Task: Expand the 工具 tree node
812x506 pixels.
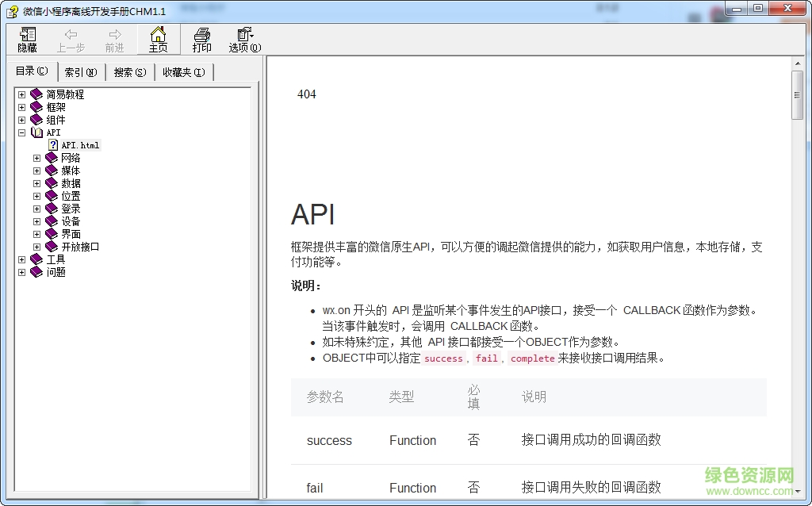Action: 22,259
